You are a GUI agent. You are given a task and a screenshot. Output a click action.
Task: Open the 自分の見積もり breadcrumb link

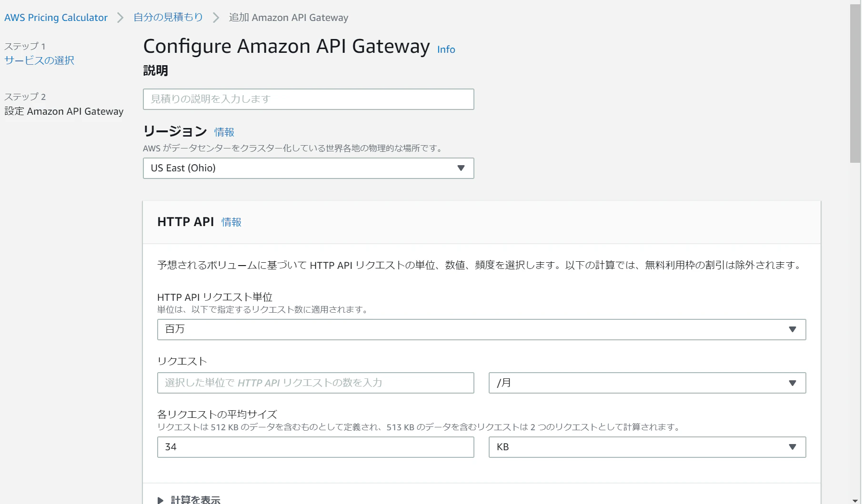(168, 18)
